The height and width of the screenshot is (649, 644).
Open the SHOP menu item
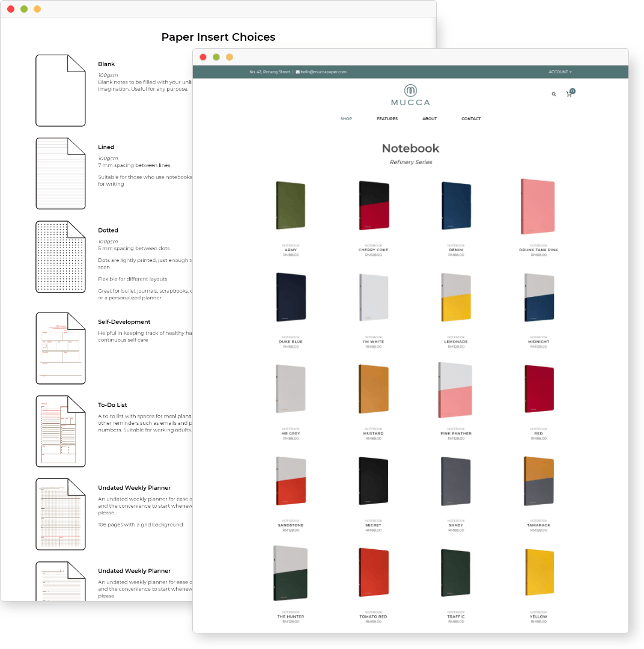346,119
